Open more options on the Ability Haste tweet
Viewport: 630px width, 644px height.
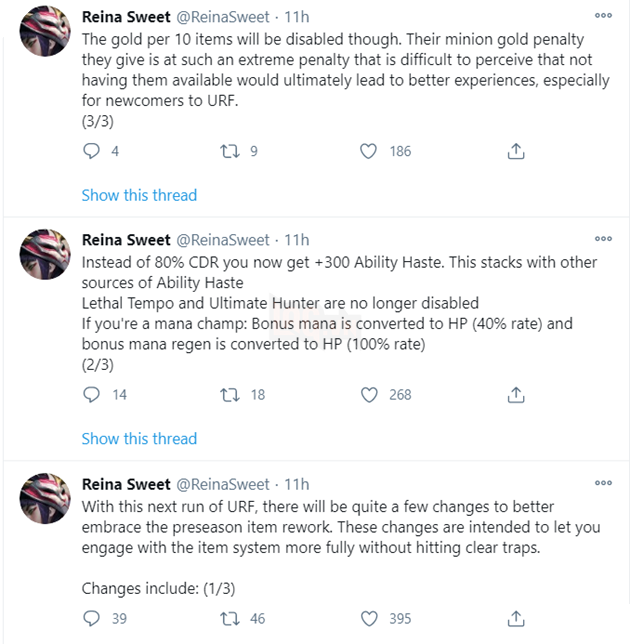tap(603, 240)
